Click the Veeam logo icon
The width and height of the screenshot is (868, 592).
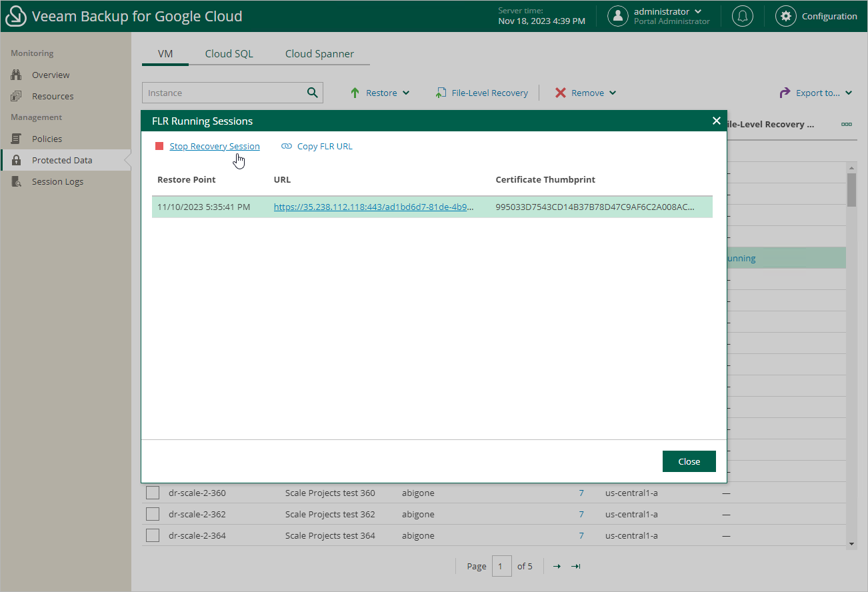[x=16, y=16]
